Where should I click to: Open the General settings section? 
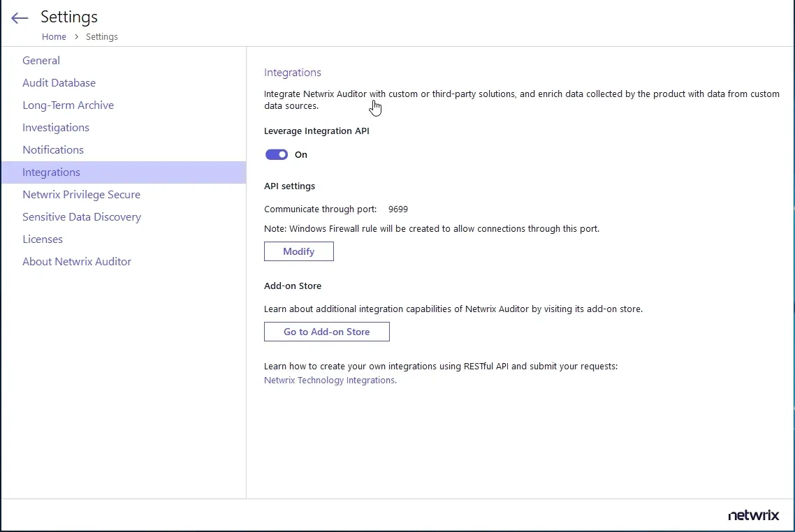click(x=41, y=60)
